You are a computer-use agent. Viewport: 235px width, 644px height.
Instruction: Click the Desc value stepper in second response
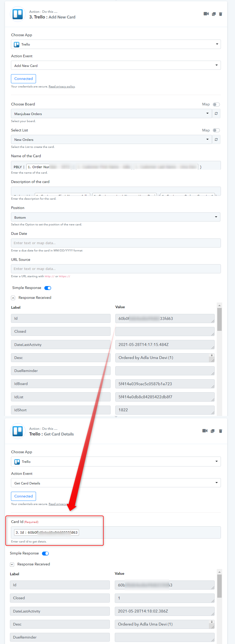click(x=212, y=622)
